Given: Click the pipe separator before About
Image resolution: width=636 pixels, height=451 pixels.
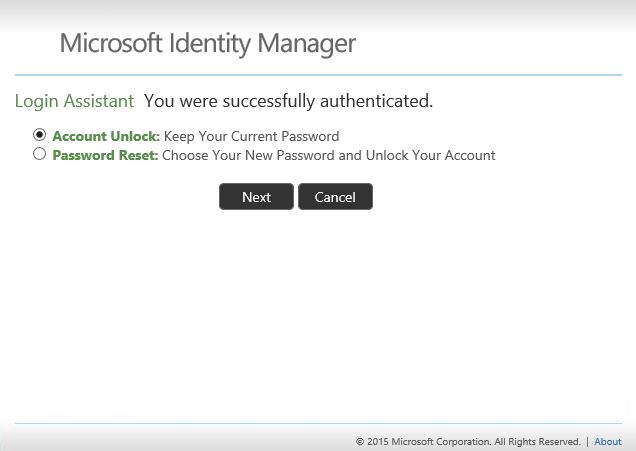Looking at the screenshot, I should pyautogui.click(x=588, y=441).
